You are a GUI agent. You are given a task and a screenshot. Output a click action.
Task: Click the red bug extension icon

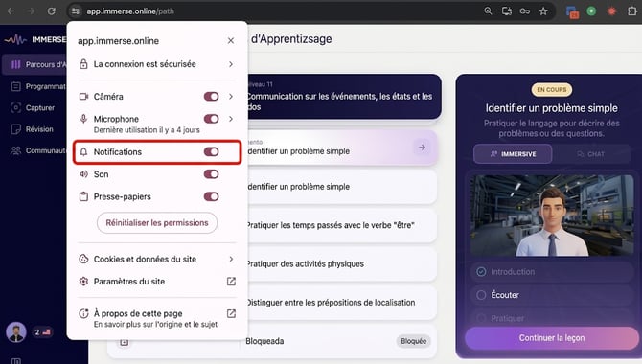coord(611,11)
